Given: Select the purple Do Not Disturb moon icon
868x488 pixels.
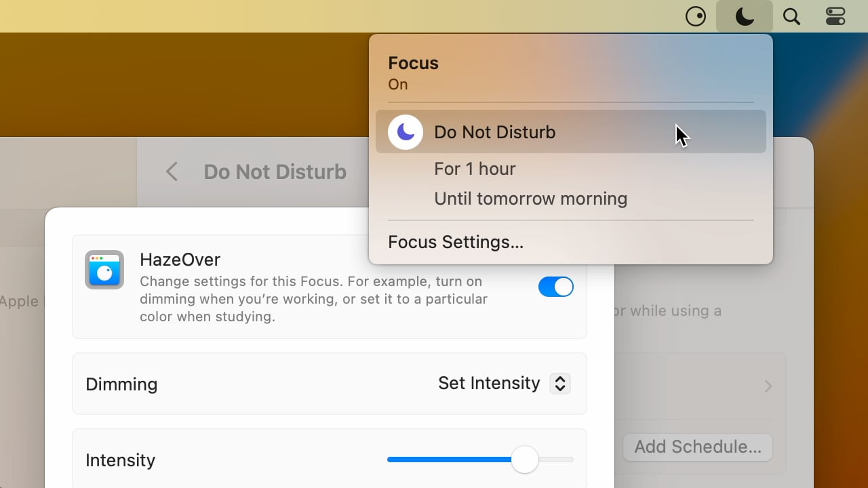Looking at the screenshot, I should [405, 131].
